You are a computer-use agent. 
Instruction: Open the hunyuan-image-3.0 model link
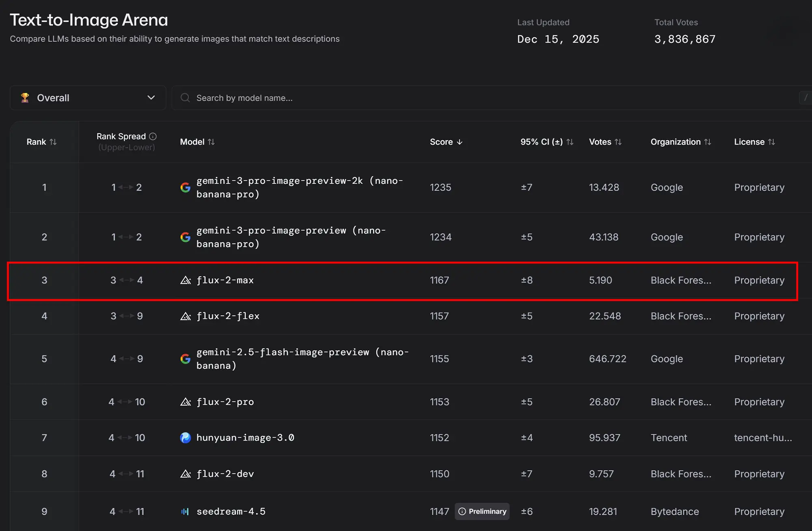tap(245, 438)
